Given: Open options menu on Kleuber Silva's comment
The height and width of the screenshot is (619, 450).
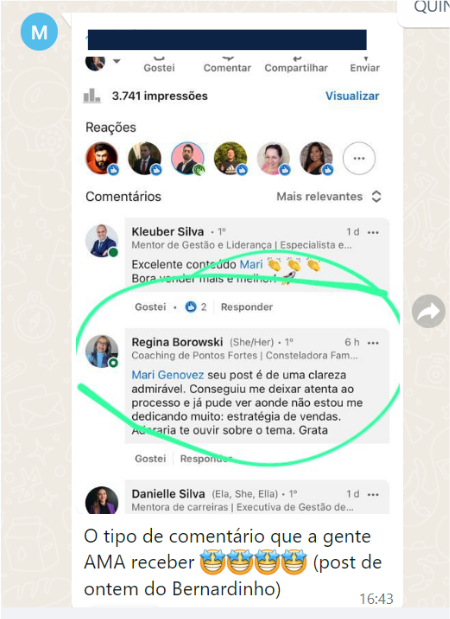Looking at the screenshot, I should click(x=373, y=232).
